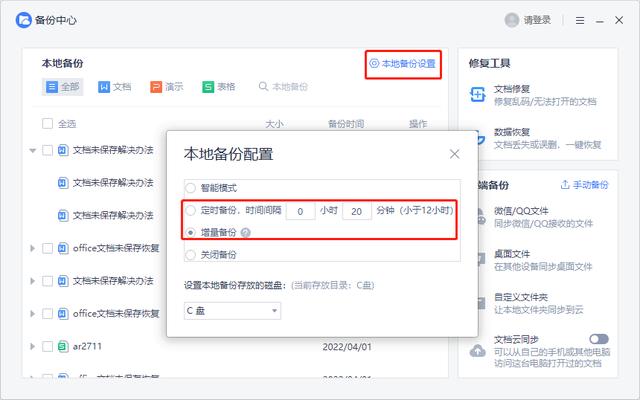This screenshot has width=640, height=400.
Task: Switch to the 文档 tab
Action: point(115,87)
